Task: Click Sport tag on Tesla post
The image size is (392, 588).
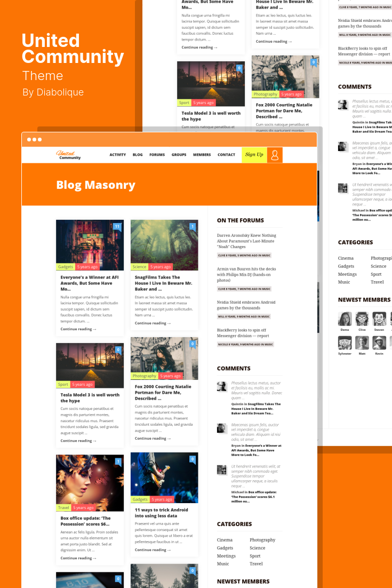Action: pos(63,384)
